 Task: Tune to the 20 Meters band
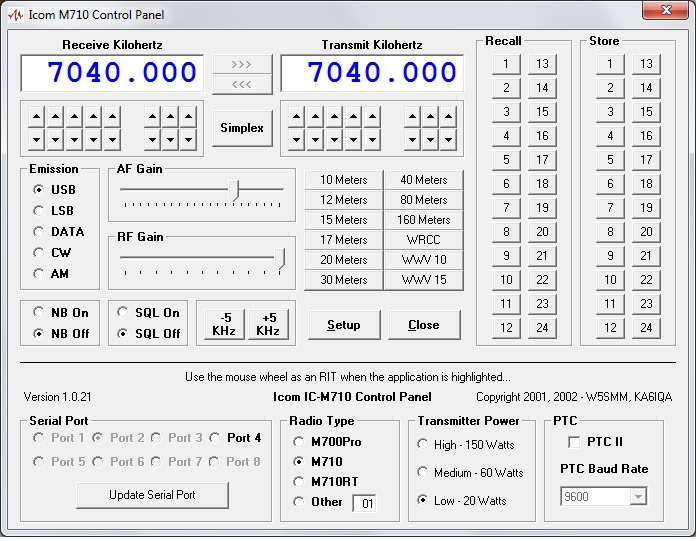tap(344, 260)
